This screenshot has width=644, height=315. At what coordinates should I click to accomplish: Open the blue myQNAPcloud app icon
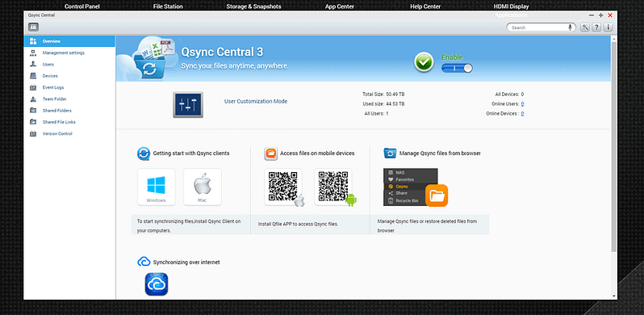[157, 284]
